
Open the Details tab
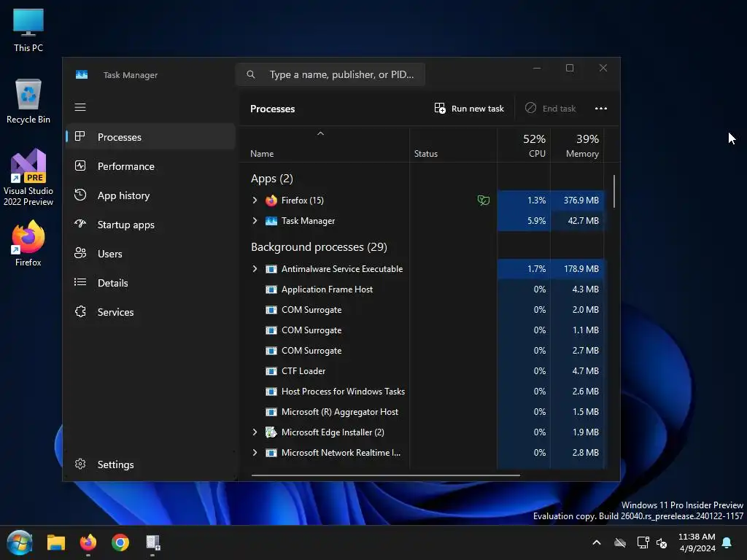[150, 283]
